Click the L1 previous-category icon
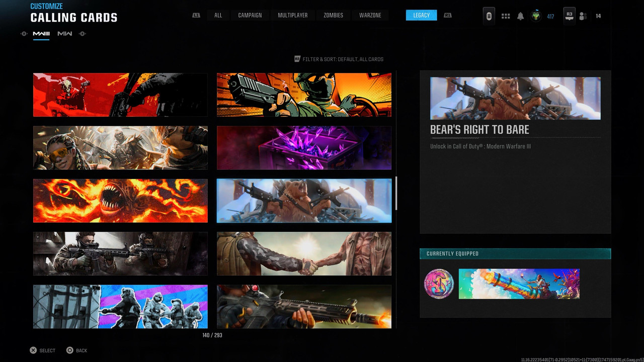Screen dimensions: 644x362 (196, 15)
